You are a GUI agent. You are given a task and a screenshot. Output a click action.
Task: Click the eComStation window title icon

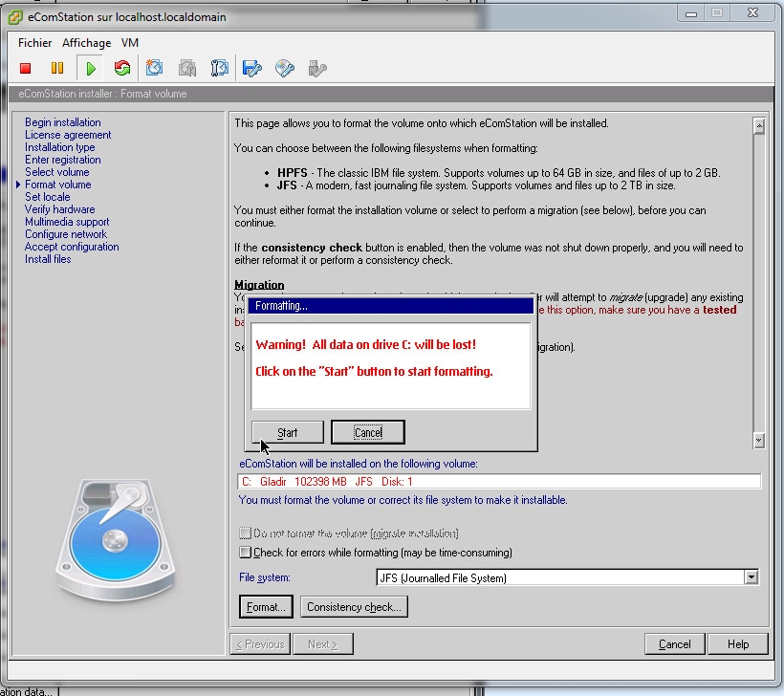coord(15,17)
